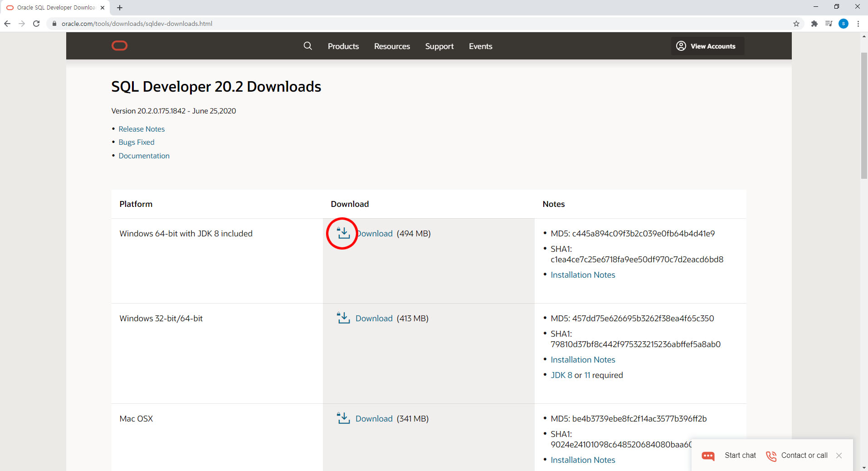Viewport: 868px width, 471px height.
Task: Click the MD5 be4b3739ebe8fc2f14ac3577b396ff2b text
Action: (629, 419)
